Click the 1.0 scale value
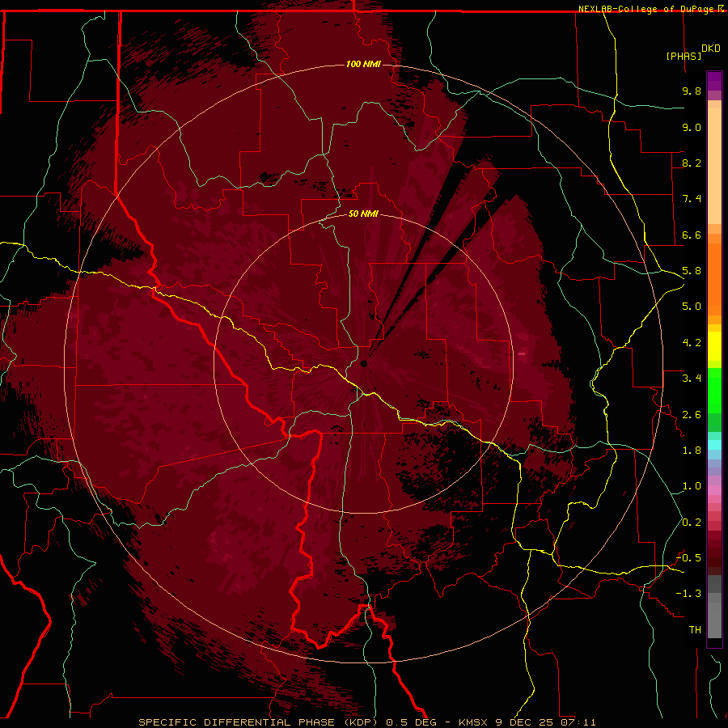This screenshot has width=728, height=728. pos(692,486)
